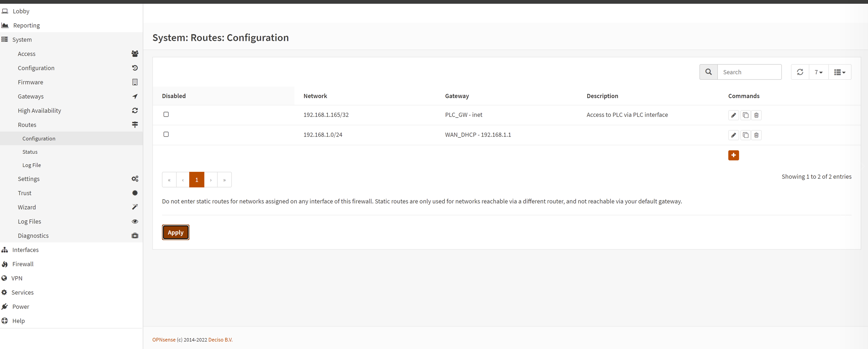The image size is (868, 349).
Task: Open Routes Status page in sidebar
Action: coord(30,152)
